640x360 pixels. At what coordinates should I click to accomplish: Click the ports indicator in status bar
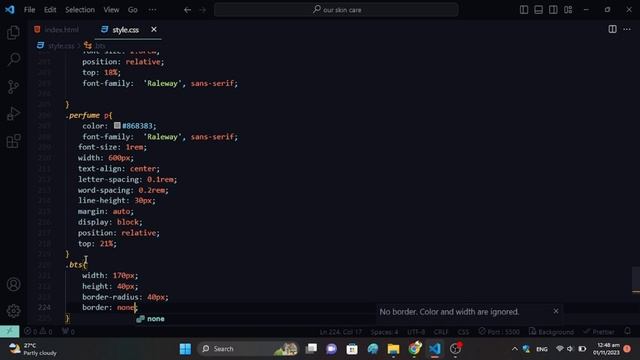pyautogui.click(x=68, y=331)
